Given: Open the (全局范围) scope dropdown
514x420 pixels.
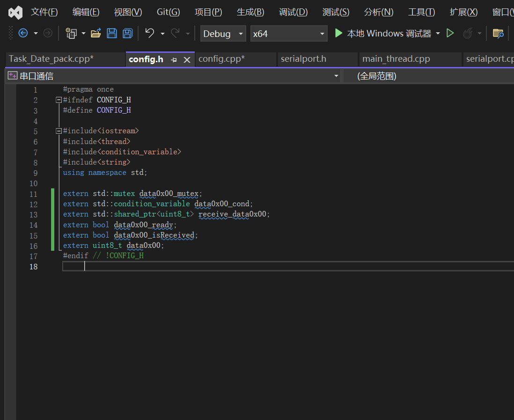Looking at the screenshot, I should click(429, 76).
